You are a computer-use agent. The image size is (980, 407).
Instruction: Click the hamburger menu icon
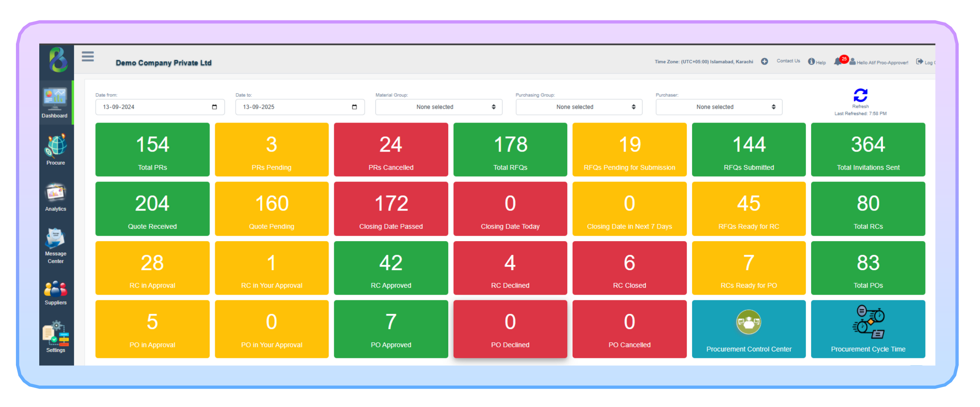pyautogui.click(x=88, y=56)
